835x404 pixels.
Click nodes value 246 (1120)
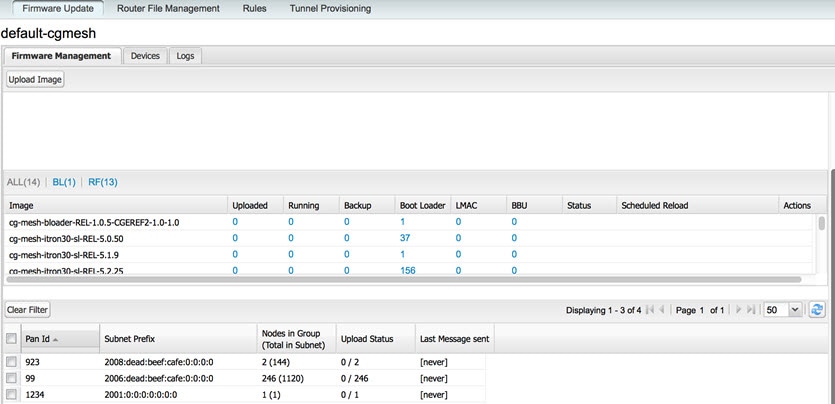[283, 378]
